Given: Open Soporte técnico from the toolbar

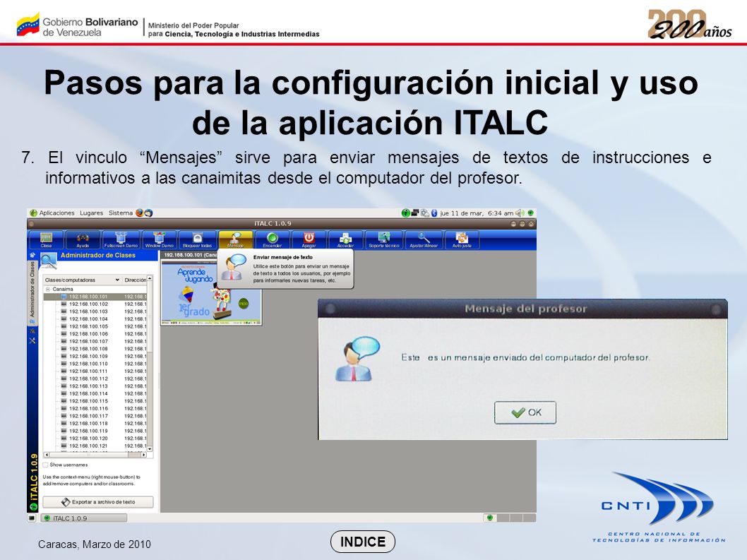Looking at the screenshot, I should point(384,239).
